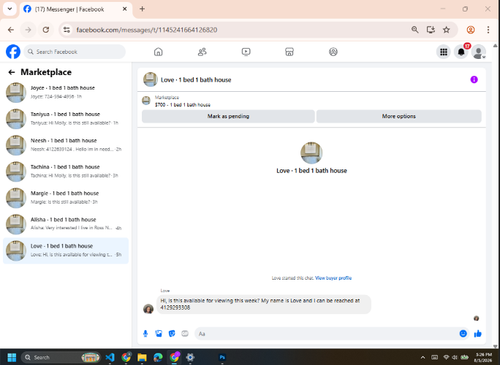
Task: Show hidden tray icons chevron
Action: (x=423, y=357)
